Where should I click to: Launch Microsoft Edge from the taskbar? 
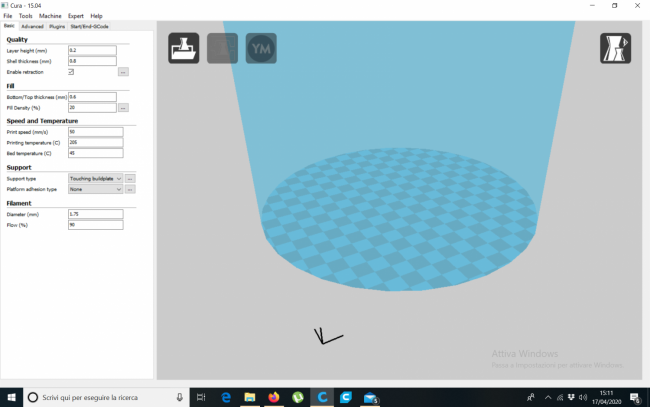pos(226,397)
